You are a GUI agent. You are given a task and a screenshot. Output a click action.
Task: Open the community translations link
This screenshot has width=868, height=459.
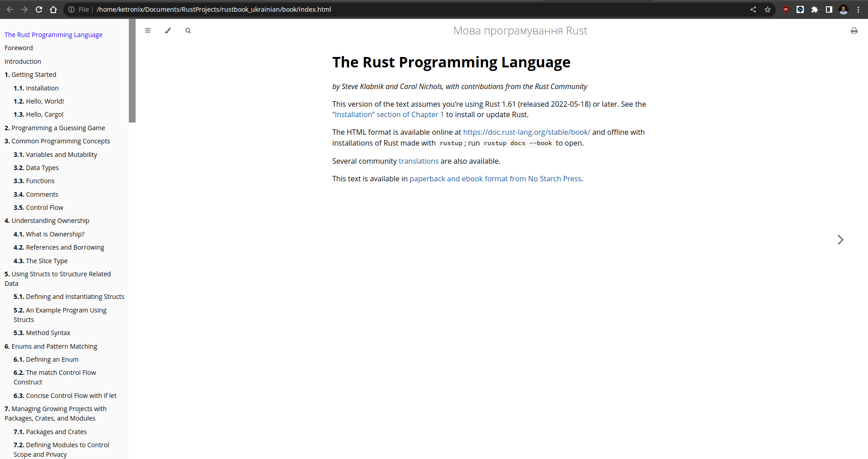coord(419,161)
